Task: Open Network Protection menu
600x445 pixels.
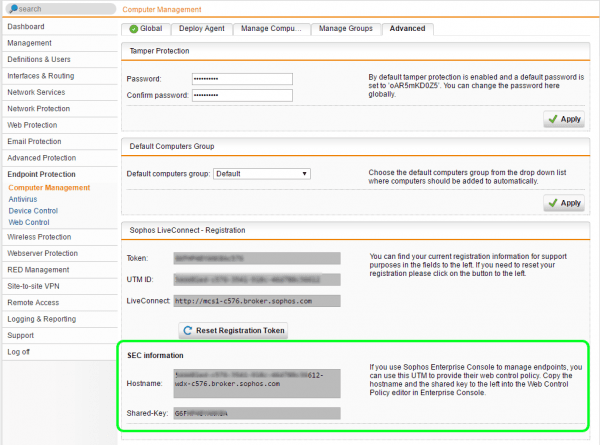Action: 60,109
